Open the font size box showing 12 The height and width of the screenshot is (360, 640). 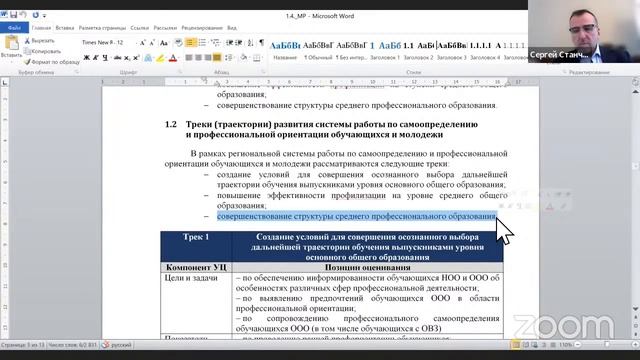(122, 42)
